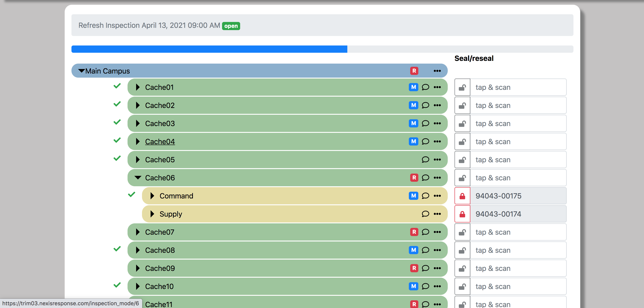The image size is (644, 308).
Task: Open more-options menu for Cache05
Action: 437,159
